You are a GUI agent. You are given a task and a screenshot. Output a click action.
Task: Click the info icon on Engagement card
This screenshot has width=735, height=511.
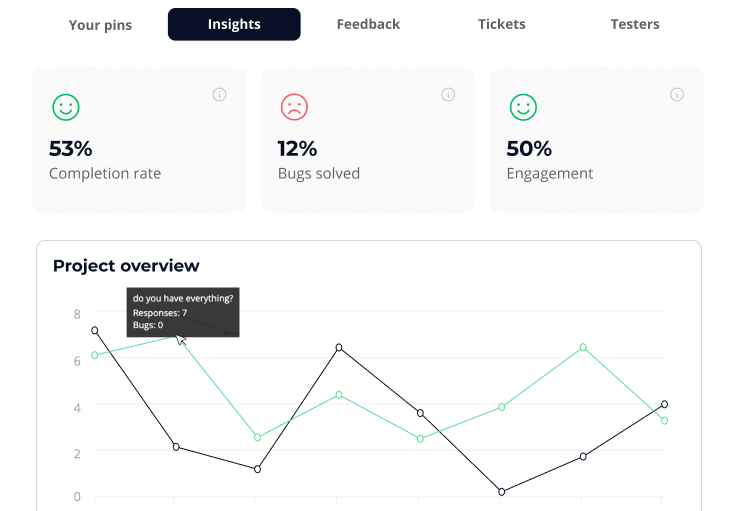(677, 95)
